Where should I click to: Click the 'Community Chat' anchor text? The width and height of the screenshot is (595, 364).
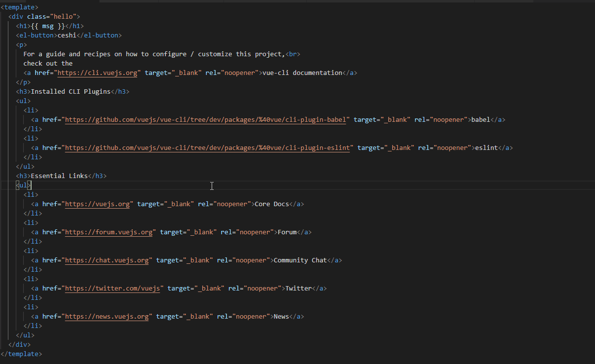point(300,260)
